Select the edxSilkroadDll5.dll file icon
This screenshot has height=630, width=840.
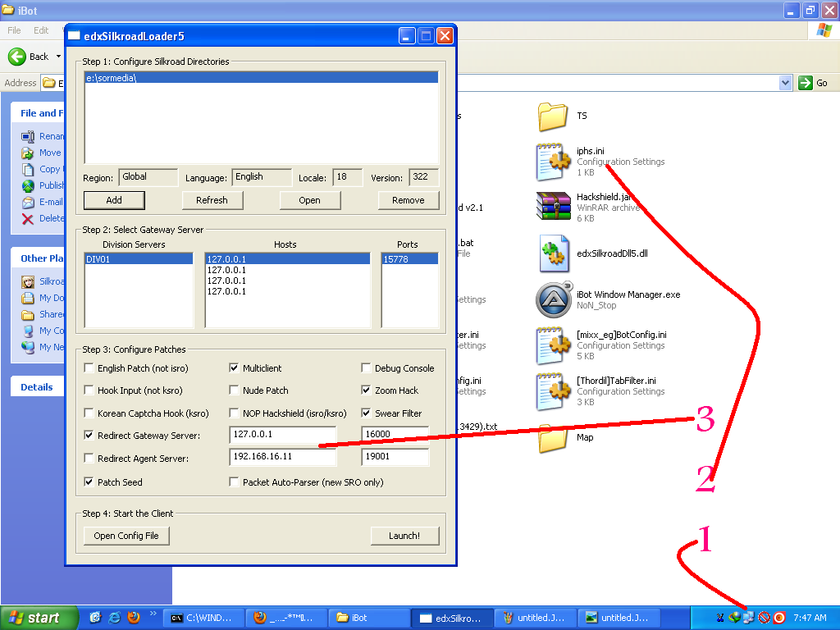pyautogui.click(x=553, y=253)
